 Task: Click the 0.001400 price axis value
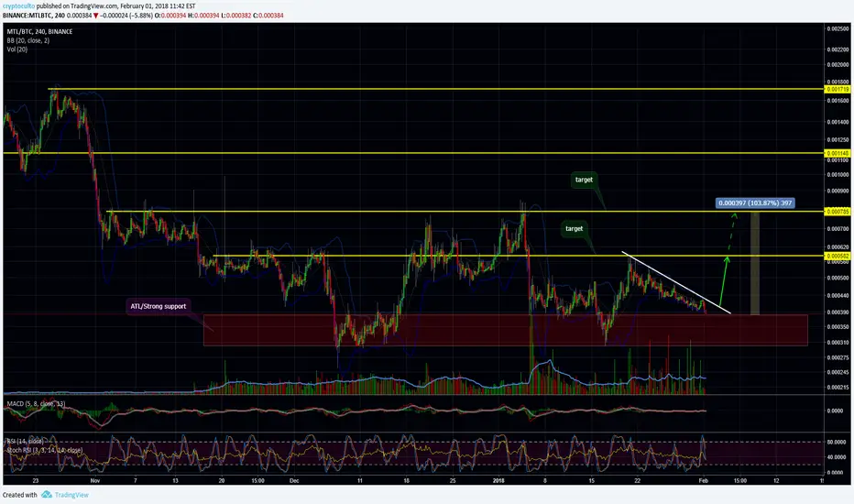(x=838, y=122)
